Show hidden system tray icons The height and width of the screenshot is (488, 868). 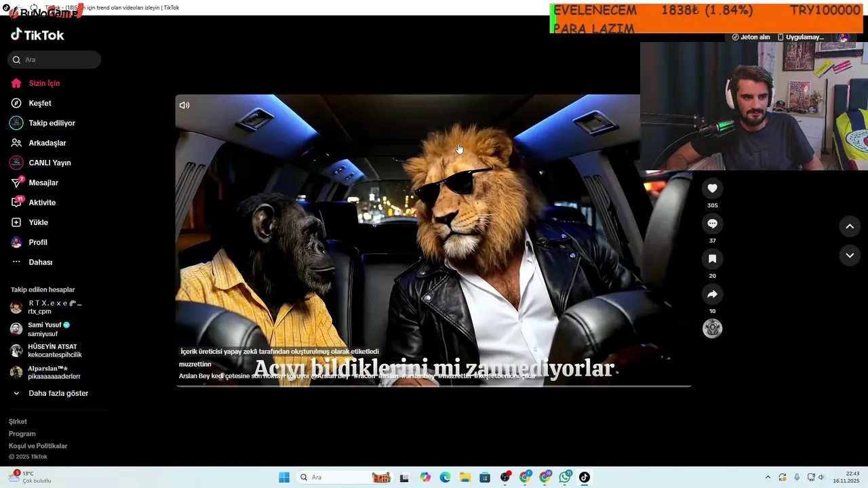[768, 477]
